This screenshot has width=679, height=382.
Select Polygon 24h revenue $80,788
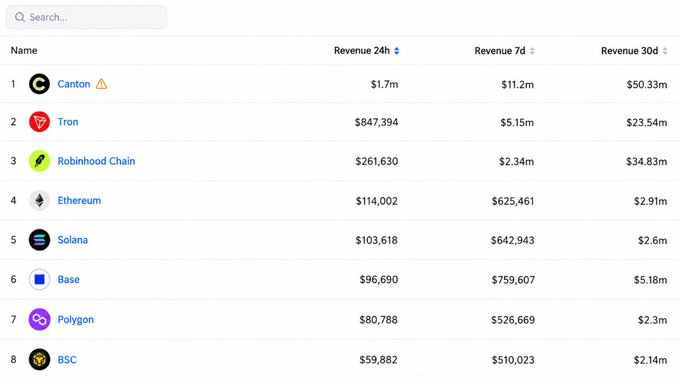point(378,320)
